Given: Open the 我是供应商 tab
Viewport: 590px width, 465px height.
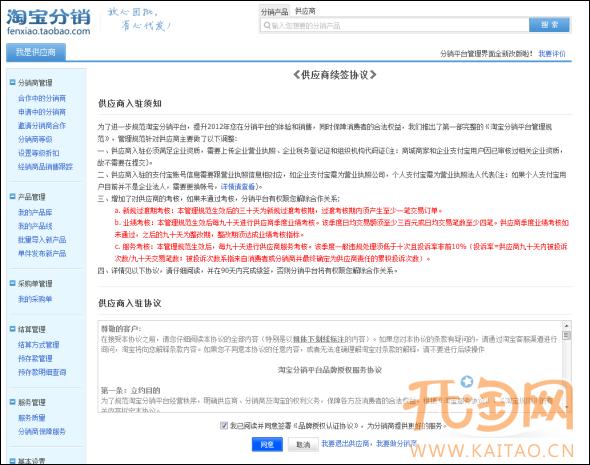Looking at the screenshot, I should coord(36,52).
